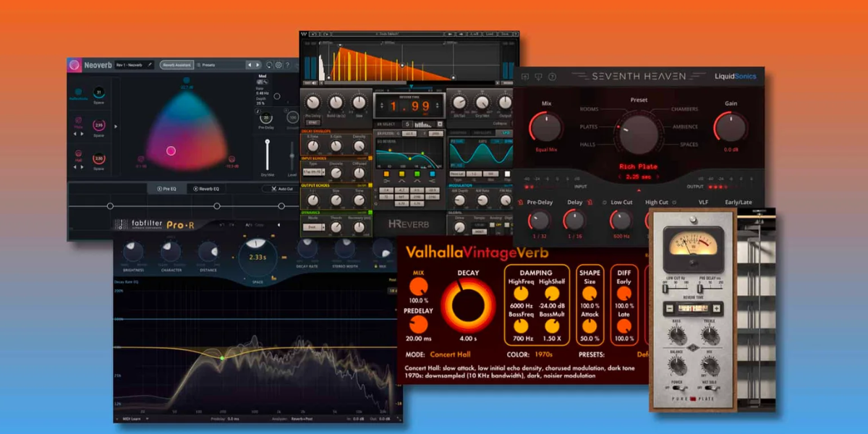The image size is (868, 434).
Task: Click the Reverb Assistant button in Neoverb
Action: click(176, 65)
